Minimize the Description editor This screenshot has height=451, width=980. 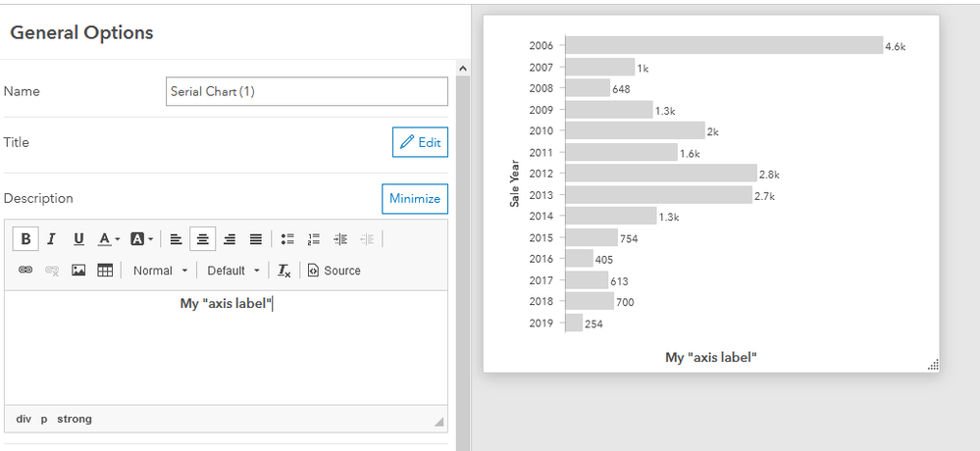point(414,198)
